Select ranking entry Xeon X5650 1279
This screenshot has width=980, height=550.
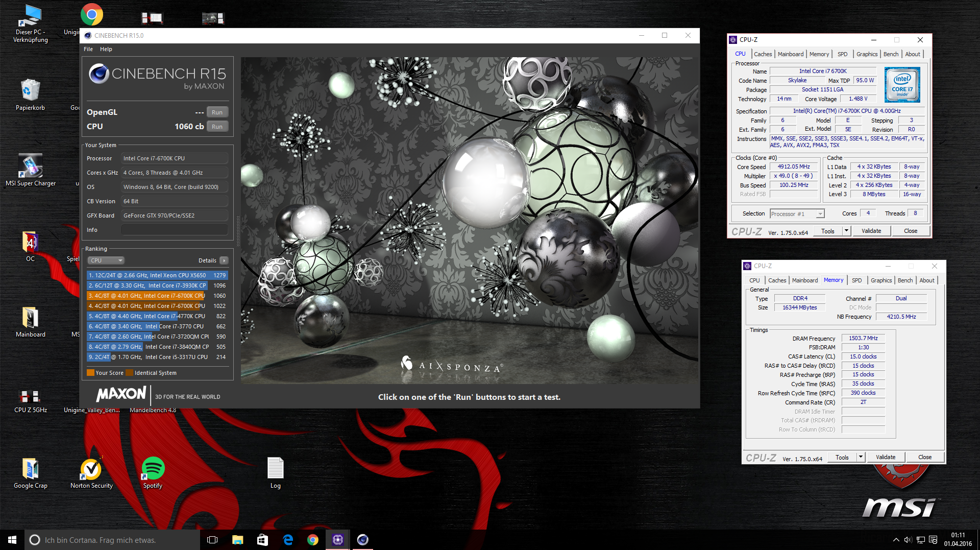(157, 275)
